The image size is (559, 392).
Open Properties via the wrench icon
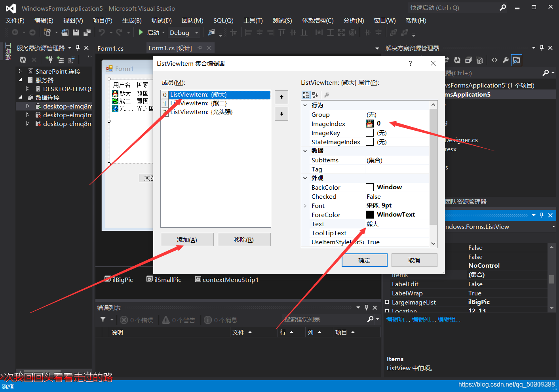pyautogui.click(x=506, y=60)
